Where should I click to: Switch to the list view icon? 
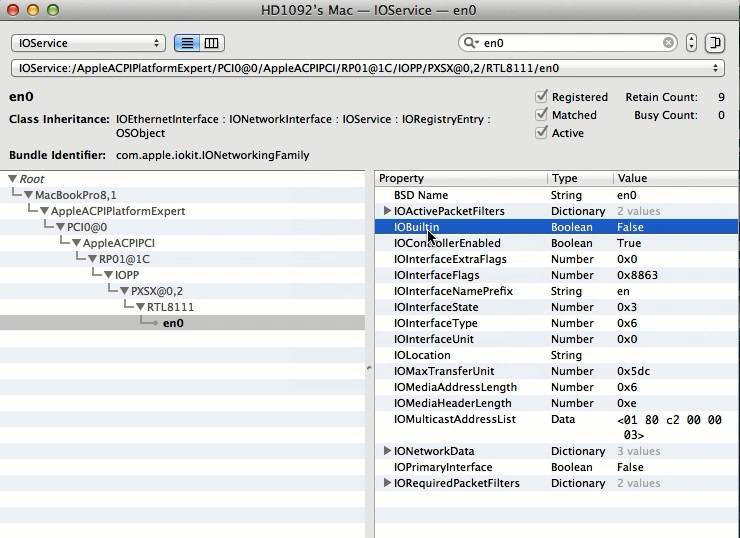point(186,43)
